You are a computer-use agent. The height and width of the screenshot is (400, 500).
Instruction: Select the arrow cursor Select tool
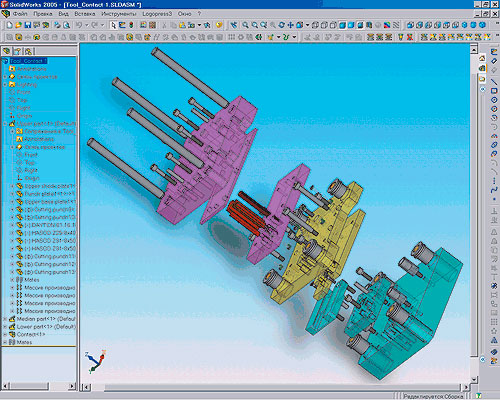tap(113, 25)
